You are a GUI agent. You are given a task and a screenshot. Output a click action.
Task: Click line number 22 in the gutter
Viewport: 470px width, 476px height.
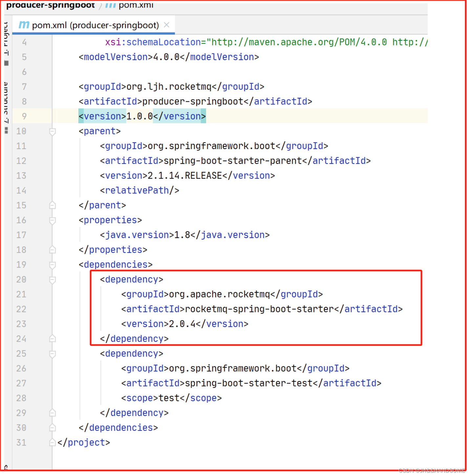coord(21,309)
